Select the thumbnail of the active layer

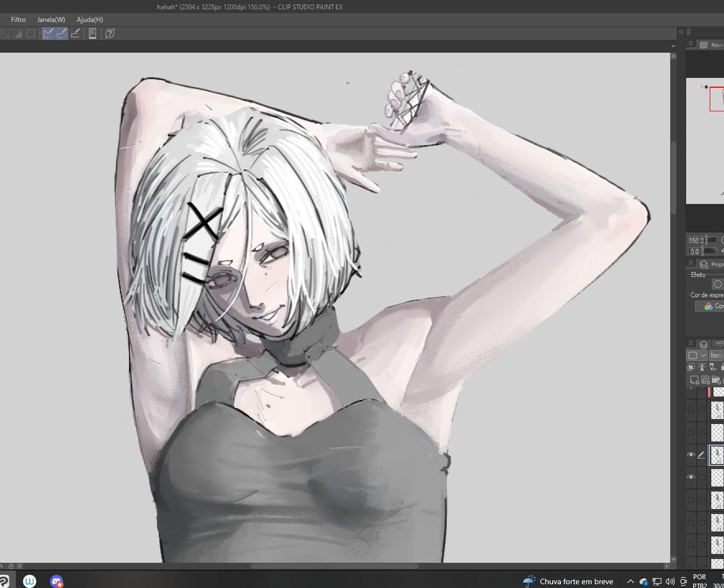tap(717, 455)
